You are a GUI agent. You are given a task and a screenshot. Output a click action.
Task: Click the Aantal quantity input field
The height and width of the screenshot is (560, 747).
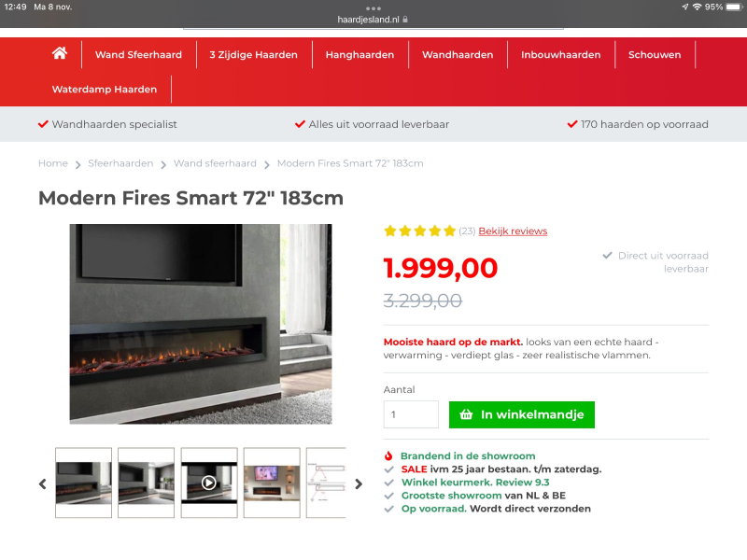[411, 414]
